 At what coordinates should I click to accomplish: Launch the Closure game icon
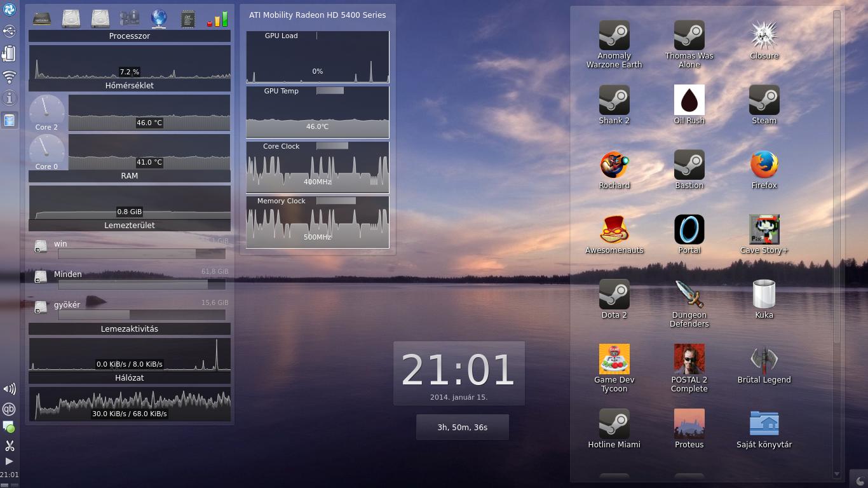(764, 40)
